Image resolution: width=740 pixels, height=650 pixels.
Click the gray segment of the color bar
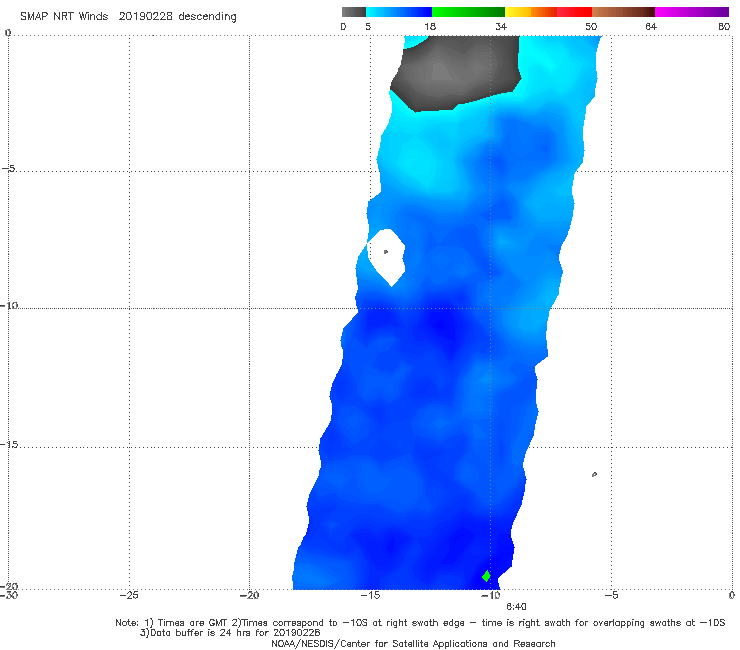(x=353, y=12)
